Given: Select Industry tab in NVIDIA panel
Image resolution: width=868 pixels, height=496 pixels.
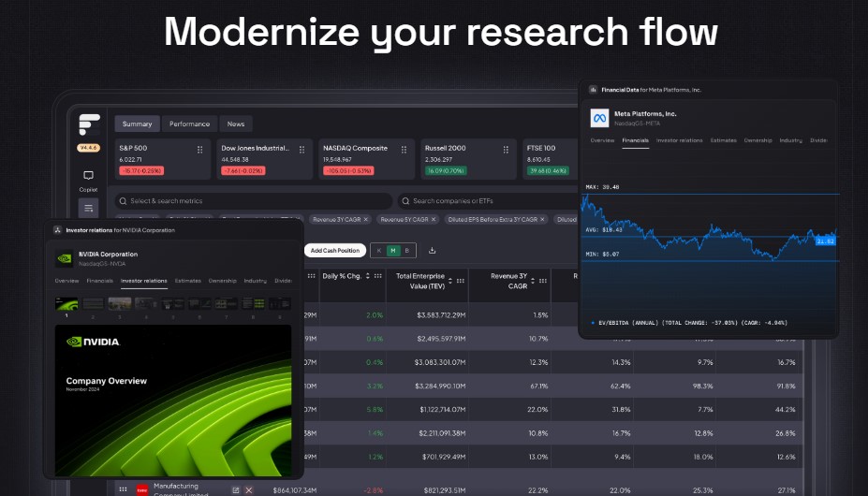Looking at the screenshot, I should point(256,281).
